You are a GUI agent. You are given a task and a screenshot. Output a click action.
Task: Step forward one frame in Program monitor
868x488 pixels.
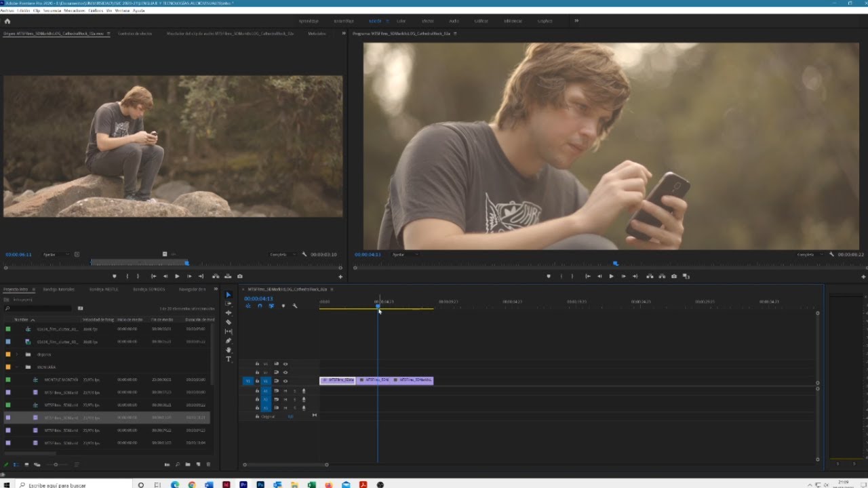pyautogui.click(x=624, y=277)
